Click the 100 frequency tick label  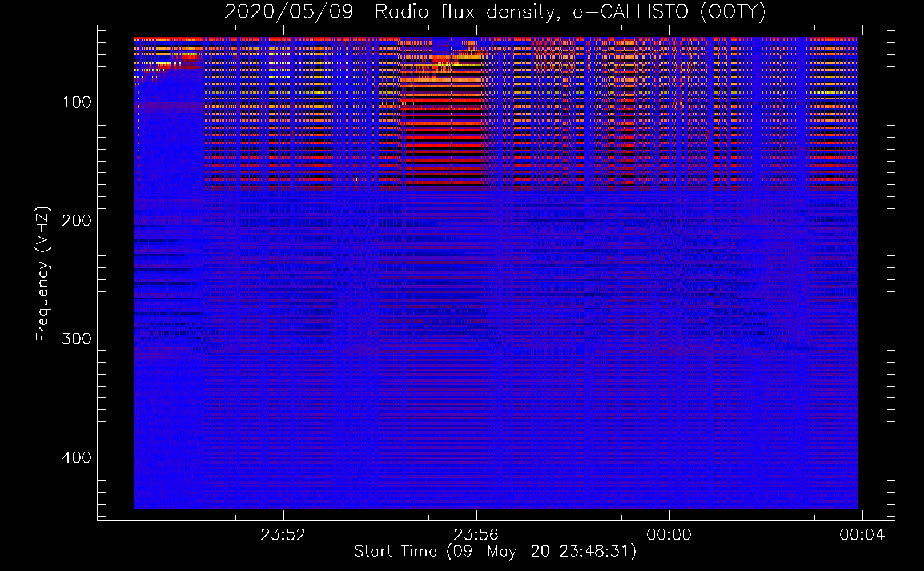77,102
